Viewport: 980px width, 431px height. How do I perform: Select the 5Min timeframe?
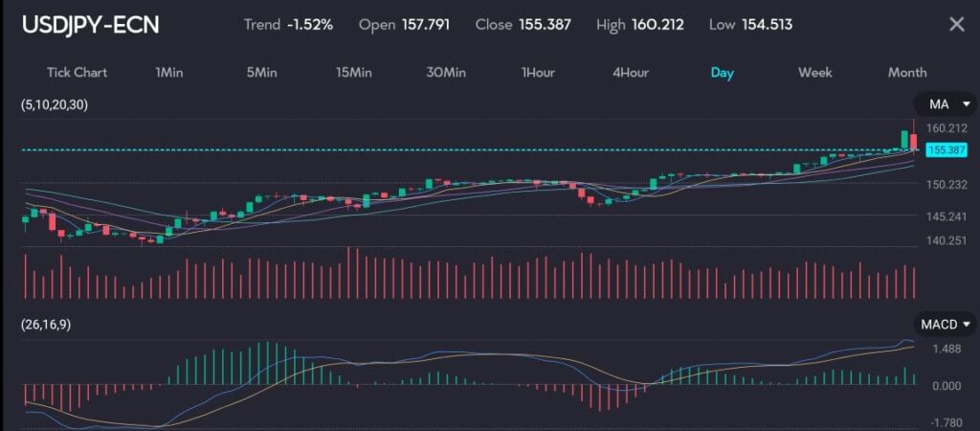(262, 73)
